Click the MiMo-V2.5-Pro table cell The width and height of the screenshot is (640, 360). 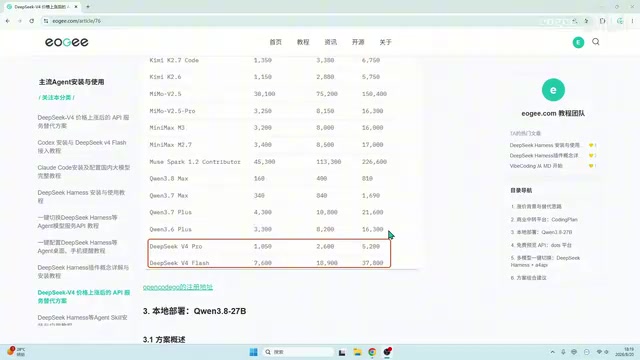coord(172,111)
